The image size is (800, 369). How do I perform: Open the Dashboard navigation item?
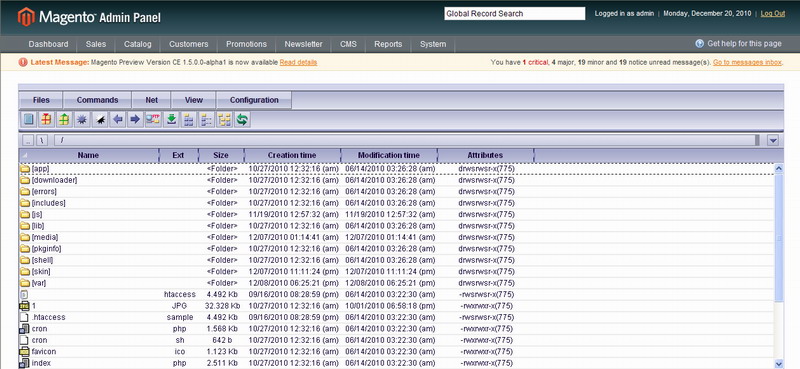click(x=48, y=44)
